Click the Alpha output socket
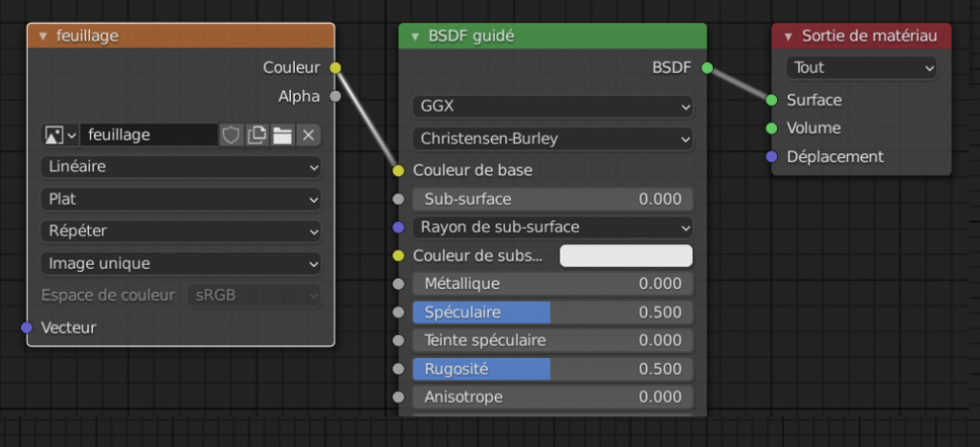The height and width of the screenshot is (447, 980). tap(335, 96)
